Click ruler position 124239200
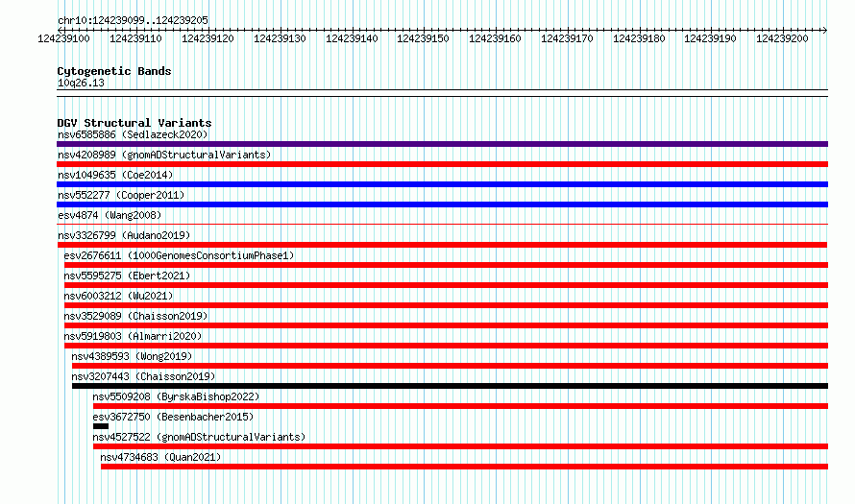The height and width of the screenshot is (504, 855). coord(783,38)
